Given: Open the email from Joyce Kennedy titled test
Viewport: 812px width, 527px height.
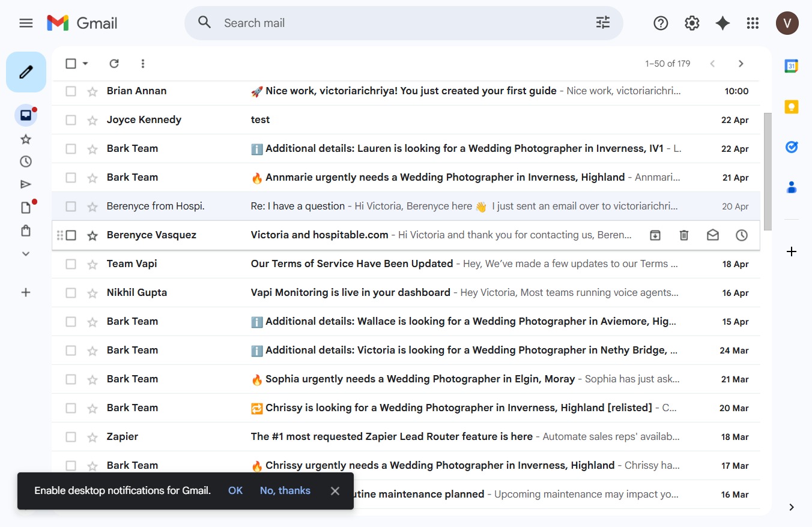Looking at the screenshot, I should tap(406, 120).
